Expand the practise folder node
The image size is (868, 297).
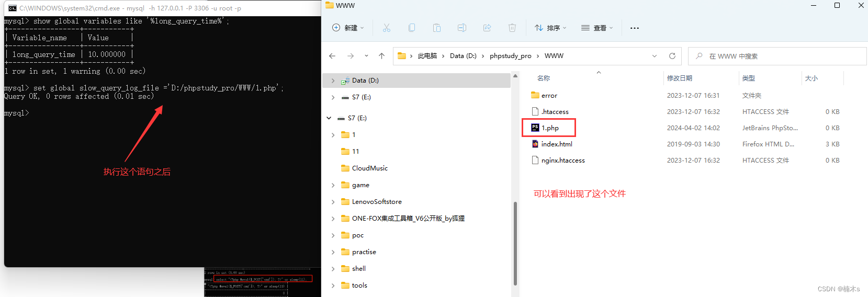click(333, 252)
